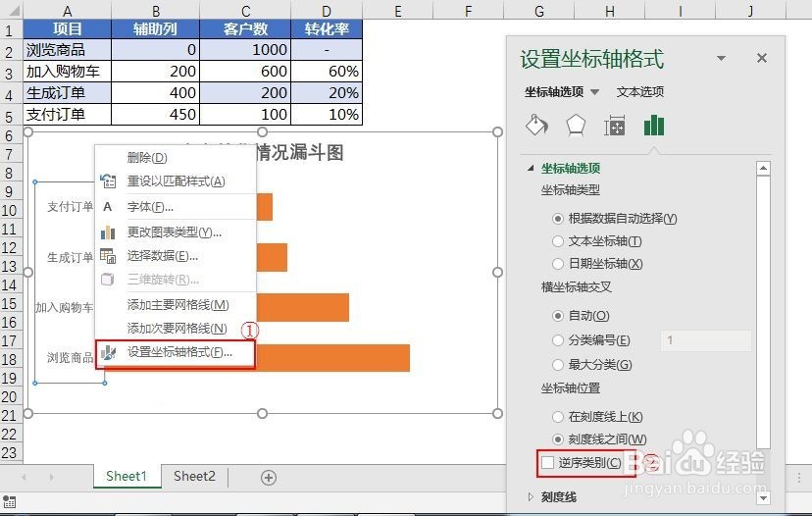Close the 设置坐标轴格式 pane
This screenshot has height=516, width=812.
762,58
